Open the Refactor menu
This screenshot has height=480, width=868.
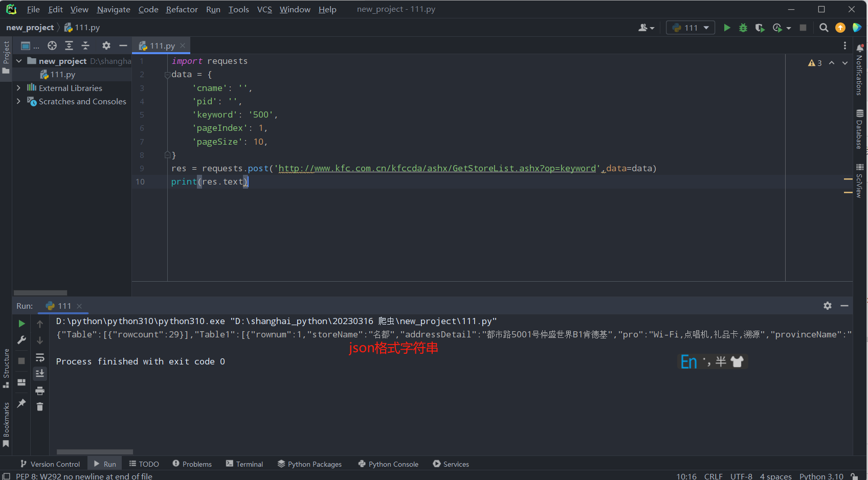pos(182,9)
